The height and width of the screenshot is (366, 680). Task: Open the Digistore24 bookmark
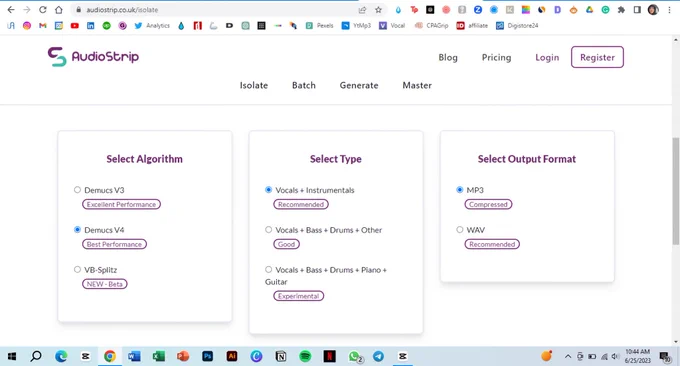[517, 26]
